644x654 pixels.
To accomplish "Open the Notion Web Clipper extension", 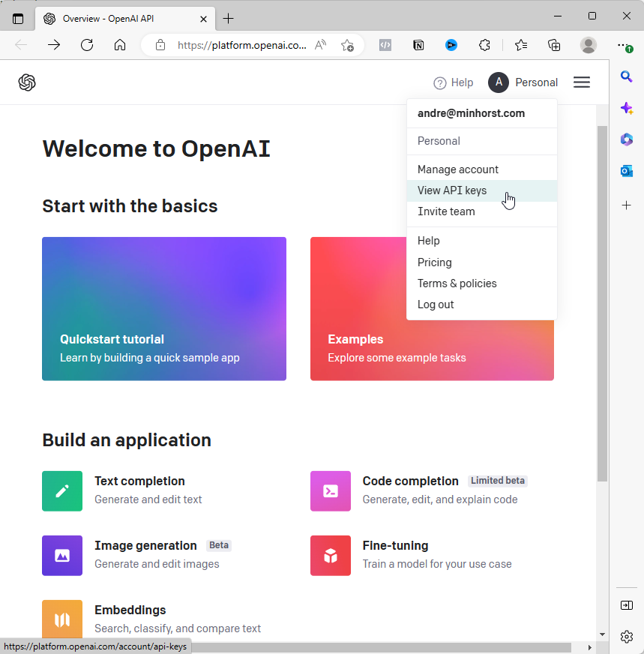I will point(418,45).
